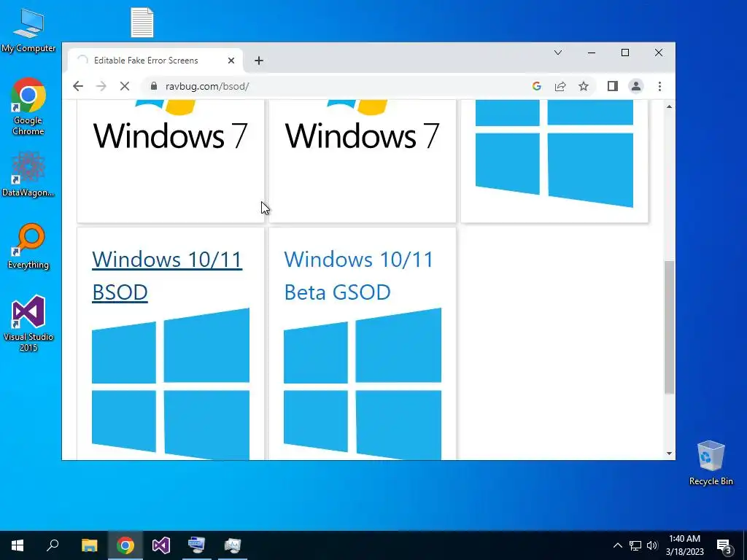Click the scrollbar down arrow
747x560 pixels.
tap(670, 454)
